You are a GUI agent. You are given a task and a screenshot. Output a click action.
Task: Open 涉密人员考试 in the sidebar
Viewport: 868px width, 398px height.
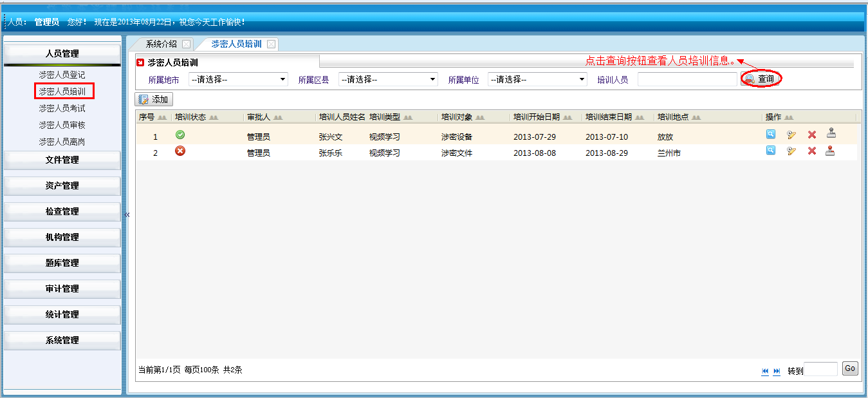point(62,108)
